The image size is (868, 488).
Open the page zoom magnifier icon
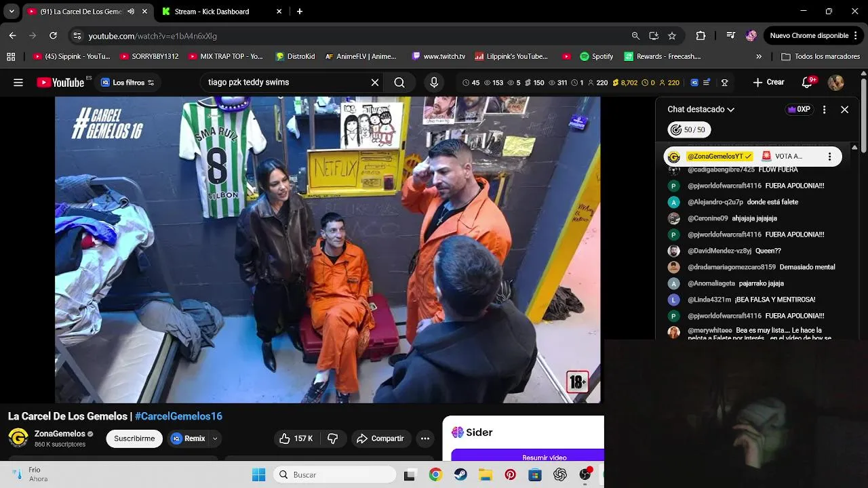click(x=635, y=36)
